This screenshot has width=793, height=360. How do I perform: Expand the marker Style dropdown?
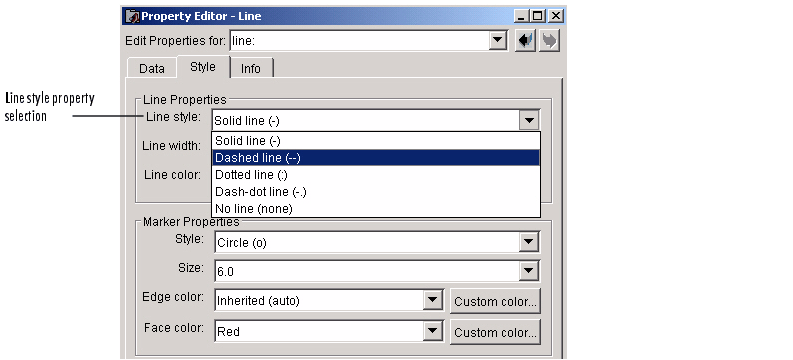point(528,242)
